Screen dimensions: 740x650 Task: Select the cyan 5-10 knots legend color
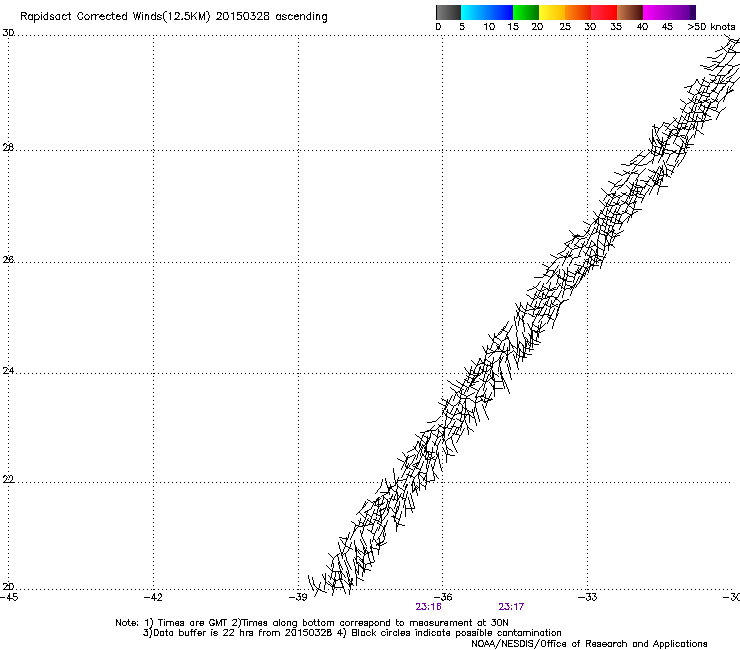473,12
